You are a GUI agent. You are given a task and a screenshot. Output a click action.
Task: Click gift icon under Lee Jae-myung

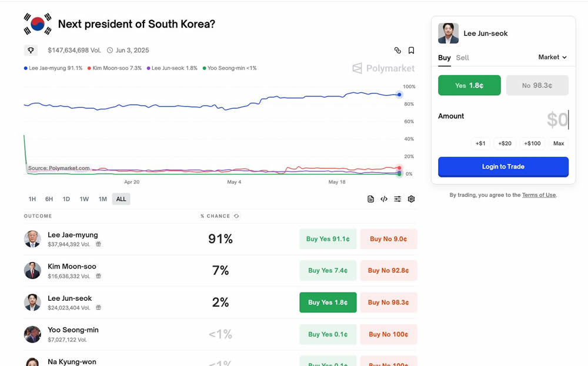click(x=99, y=244)
